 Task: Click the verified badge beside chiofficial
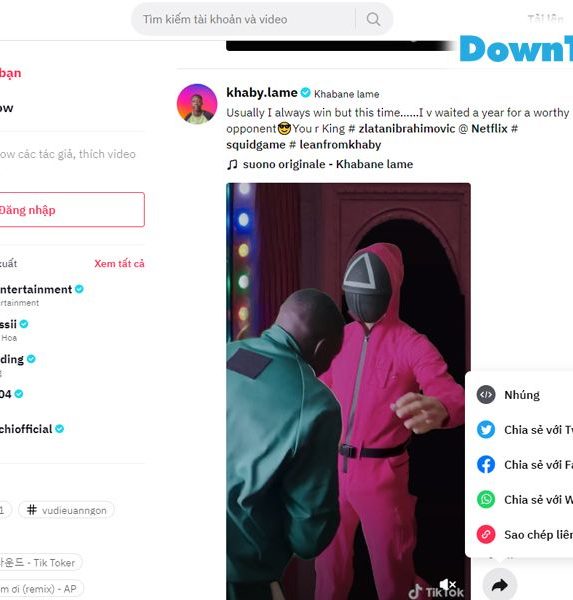[59, 429]
